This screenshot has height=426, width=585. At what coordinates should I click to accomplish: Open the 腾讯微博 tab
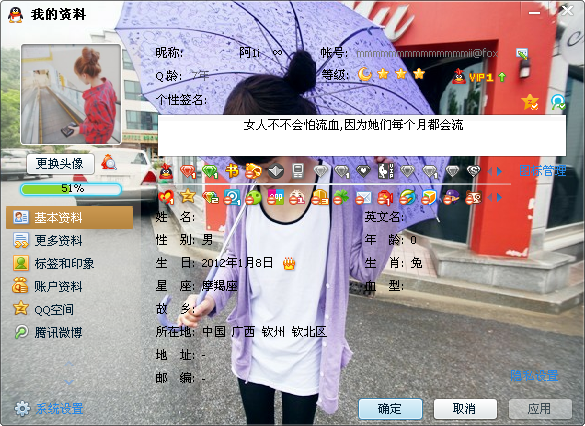point(69,332)
